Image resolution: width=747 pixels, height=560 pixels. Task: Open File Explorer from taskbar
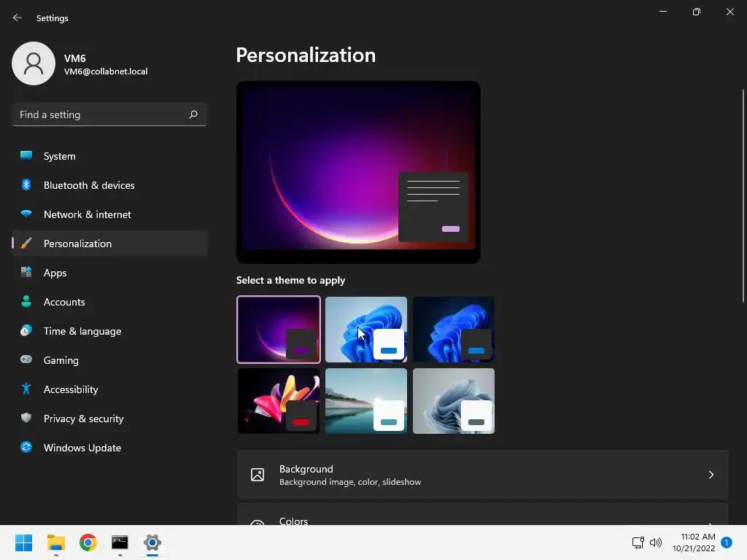(x=55, y=542)
